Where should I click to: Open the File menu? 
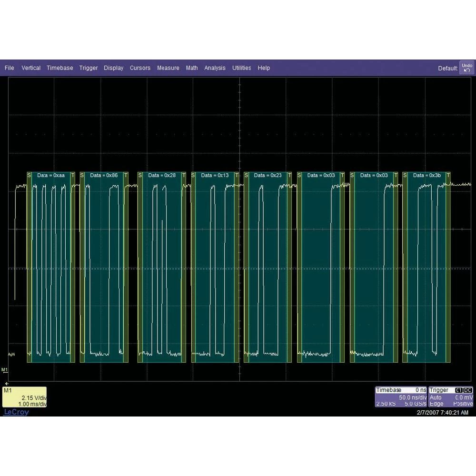(10, 68)
